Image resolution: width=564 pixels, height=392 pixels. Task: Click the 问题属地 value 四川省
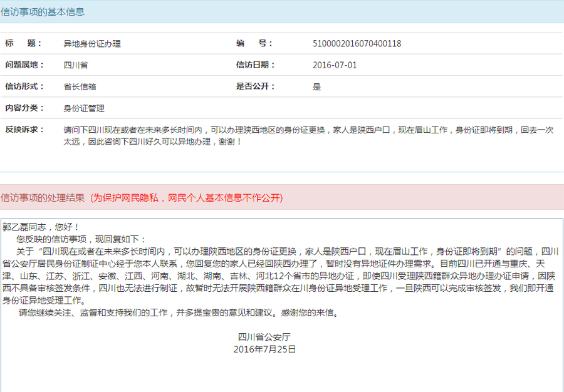(x=76, y=65)
